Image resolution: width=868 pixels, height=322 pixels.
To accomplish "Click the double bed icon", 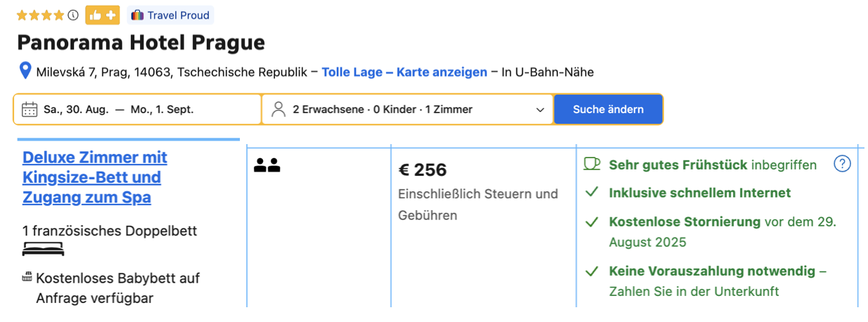I will coord(43,249).
